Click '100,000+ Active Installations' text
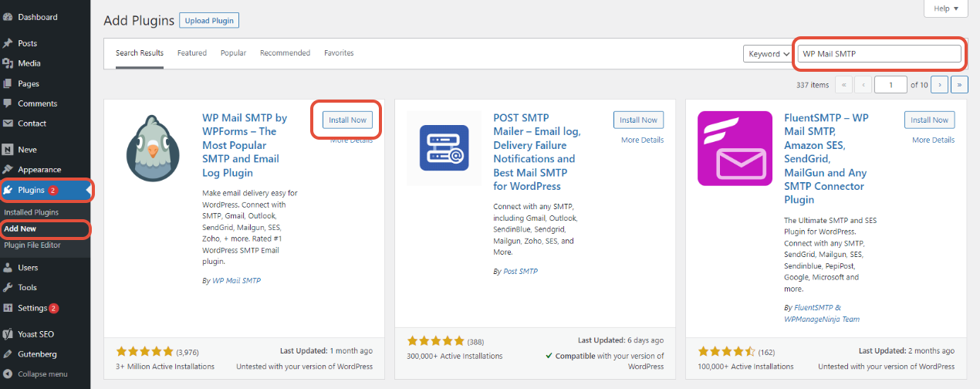 coord(745,367)
